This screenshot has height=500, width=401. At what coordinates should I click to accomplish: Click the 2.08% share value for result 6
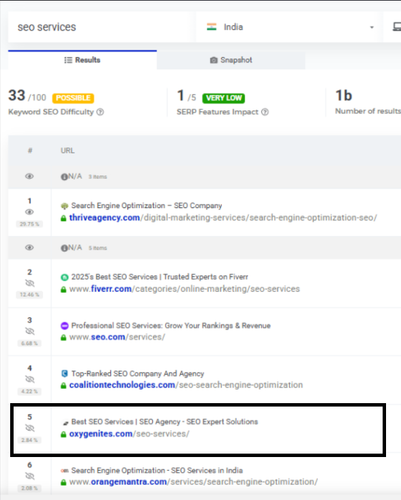coord(29,488)
